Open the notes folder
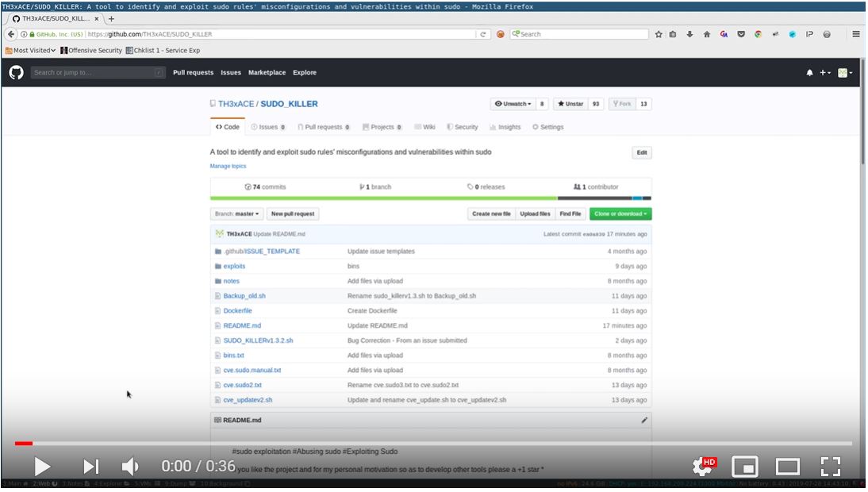Viewport: 868px width, 492px height. (x=232, y=281)
